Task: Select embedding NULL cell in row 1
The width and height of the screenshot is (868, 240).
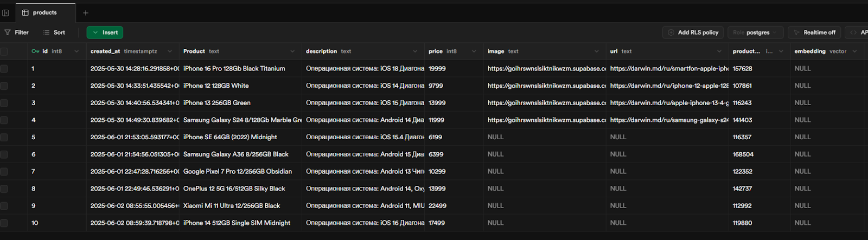Action: tap(827, 69)
